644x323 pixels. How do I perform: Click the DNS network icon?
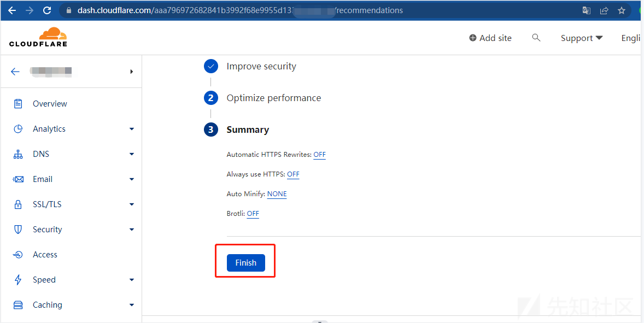18,154
